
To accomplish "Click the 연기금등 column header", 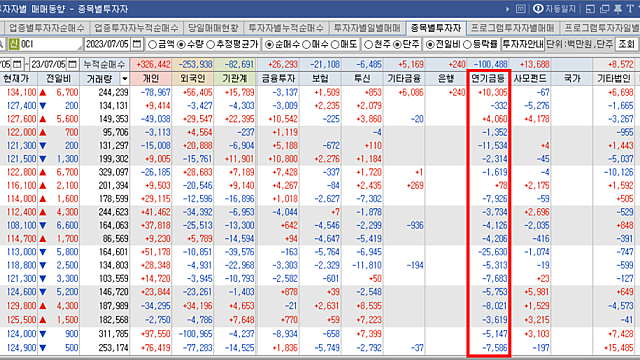I will (488, 78).
